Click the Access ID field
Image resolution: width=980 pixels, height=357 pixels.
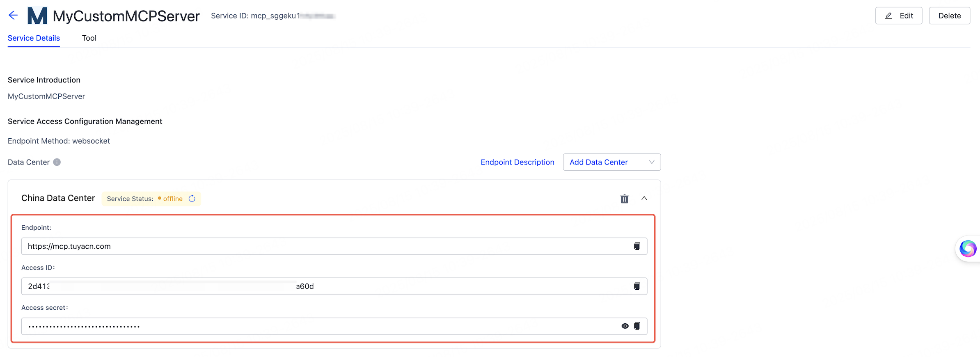pos(334,286)
